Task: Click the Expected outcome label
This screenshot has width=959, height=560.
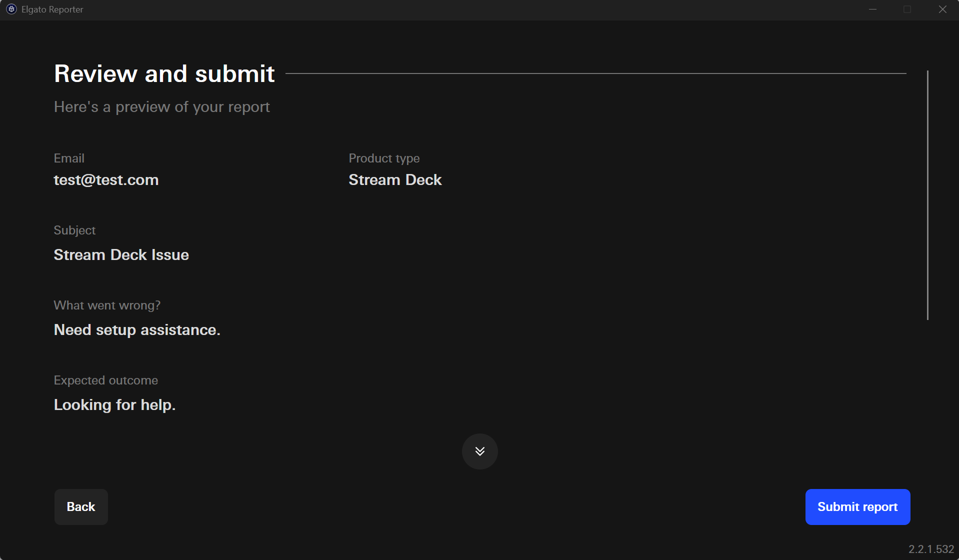Action: pyautogui.click(x=105, y=380)
